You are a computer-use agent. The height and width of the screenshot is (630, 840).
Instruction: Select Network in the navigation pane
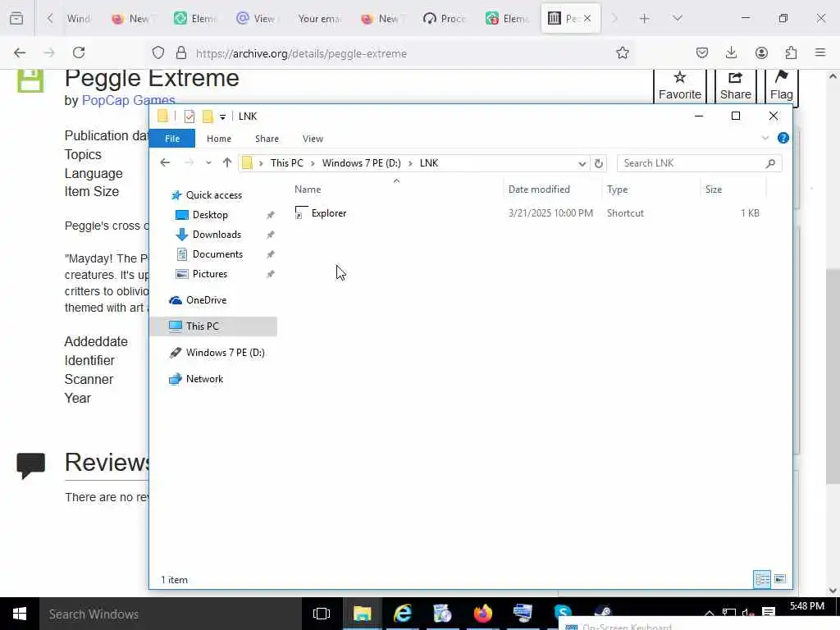(204, 379)
